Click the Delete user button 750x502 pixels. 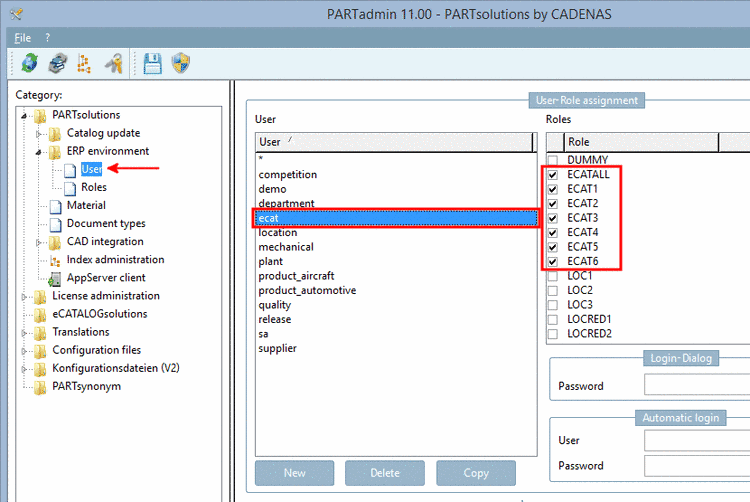(385, 473)
